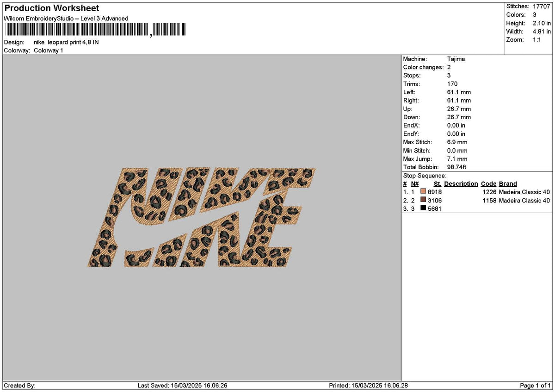Click design name 'nike leopard print 4,8 IN'
Viewport: 555px width, 392px height.
tap(66, 42)
